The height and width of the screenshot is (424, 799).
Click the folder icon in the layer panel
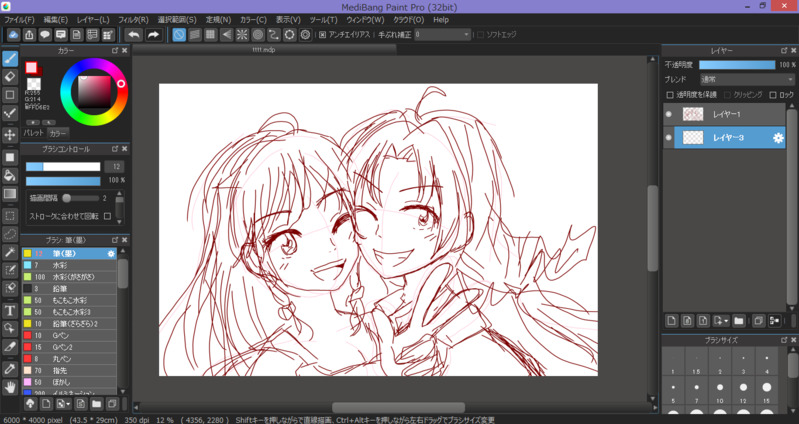[x=739, y=321]
